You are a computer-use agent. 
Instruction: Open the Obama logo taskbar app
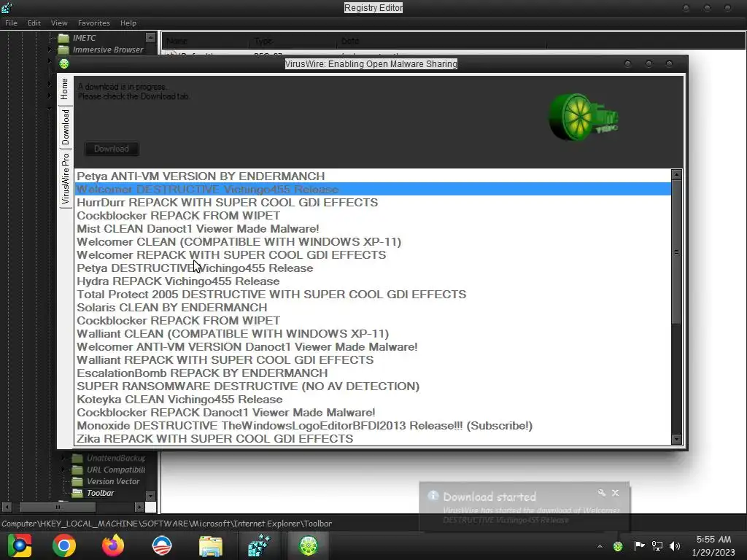coord(161,545)
